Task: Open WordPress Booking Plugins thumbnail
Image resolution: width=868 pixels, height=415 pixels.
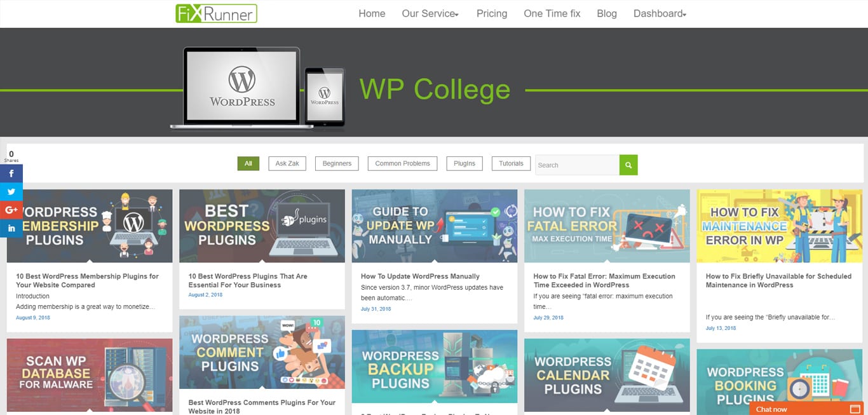Action: pyautogui.click(x=780, y=382)
